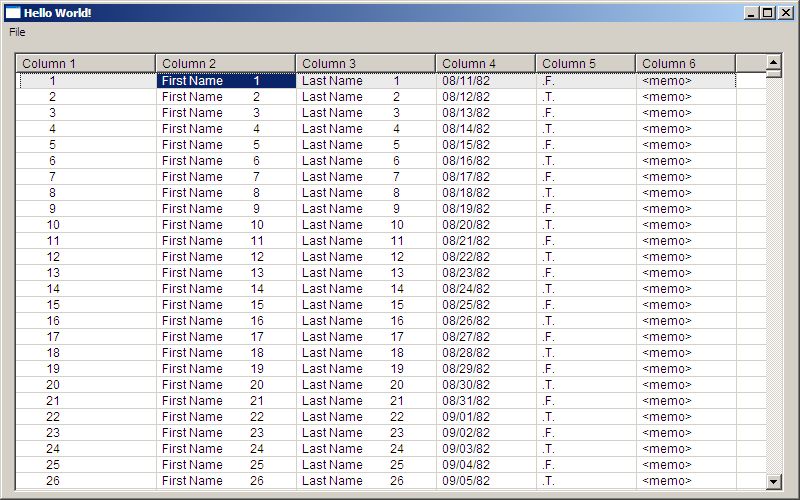This screenshot has width=800, height=500.
Task: Select the Column 3 header
Action: coord(365,64)
